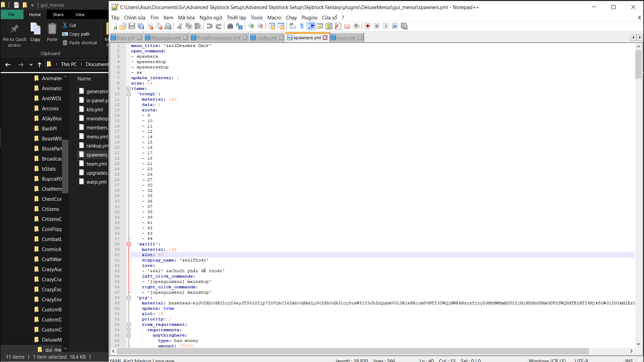Click the Zoom in magnifier icon

coord(251,26)
